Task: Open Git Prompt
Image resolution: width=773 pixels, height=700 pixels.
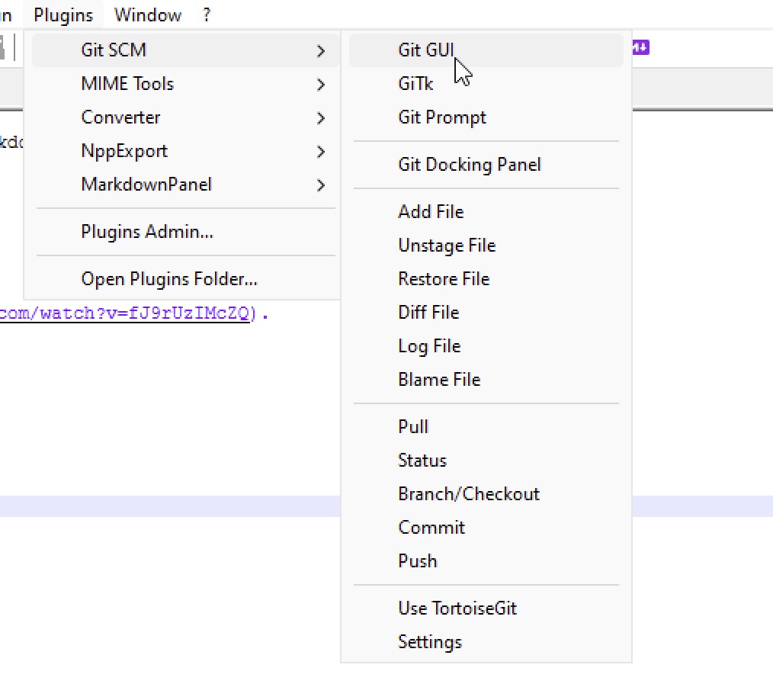Action: coord(442,117)
